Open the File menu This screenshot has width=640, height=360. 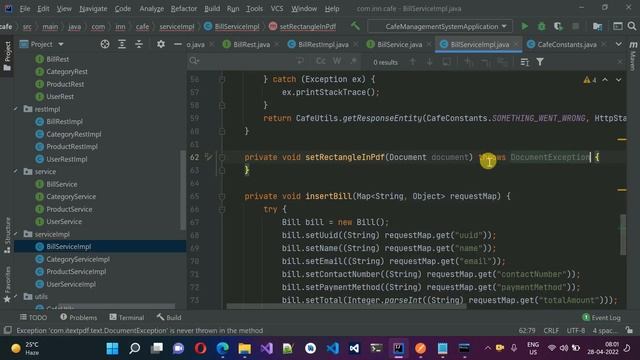tap(24, 9)
